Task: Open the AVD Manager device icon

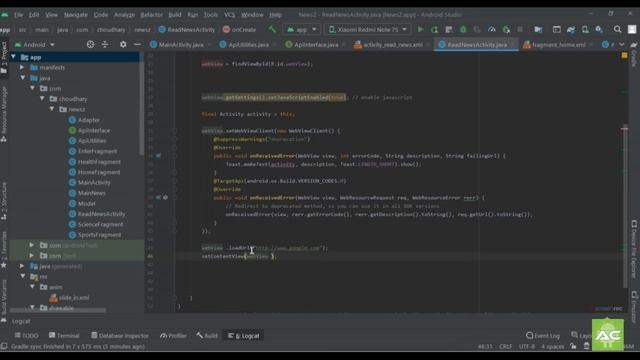Action: (585, 29)
